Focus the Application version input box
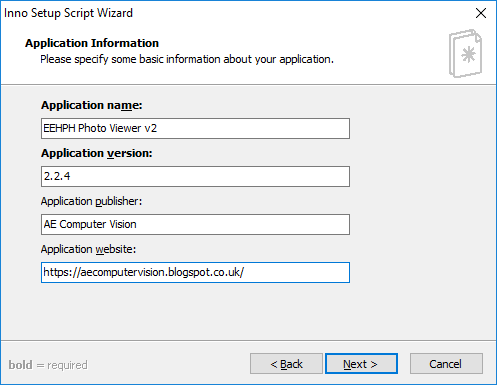The height and width of the screenshot is (385, 497). [195, 176]
